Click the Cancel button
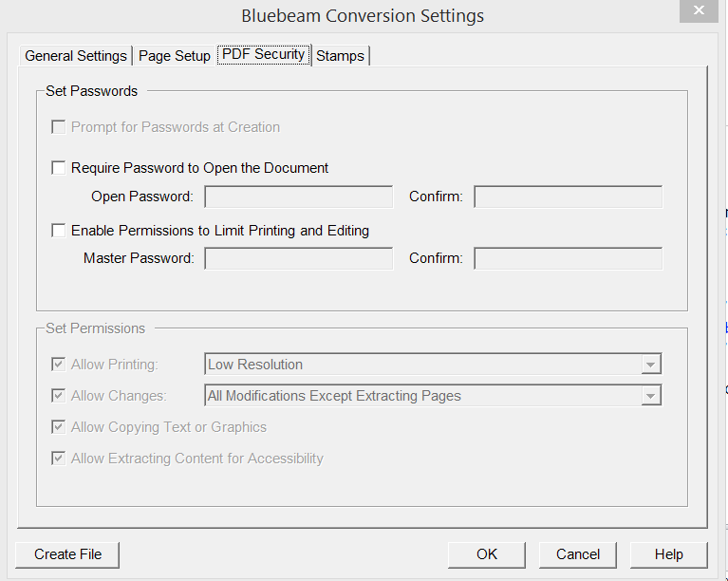Viewport: 728px width, 581px height. [x=578, y=554]
